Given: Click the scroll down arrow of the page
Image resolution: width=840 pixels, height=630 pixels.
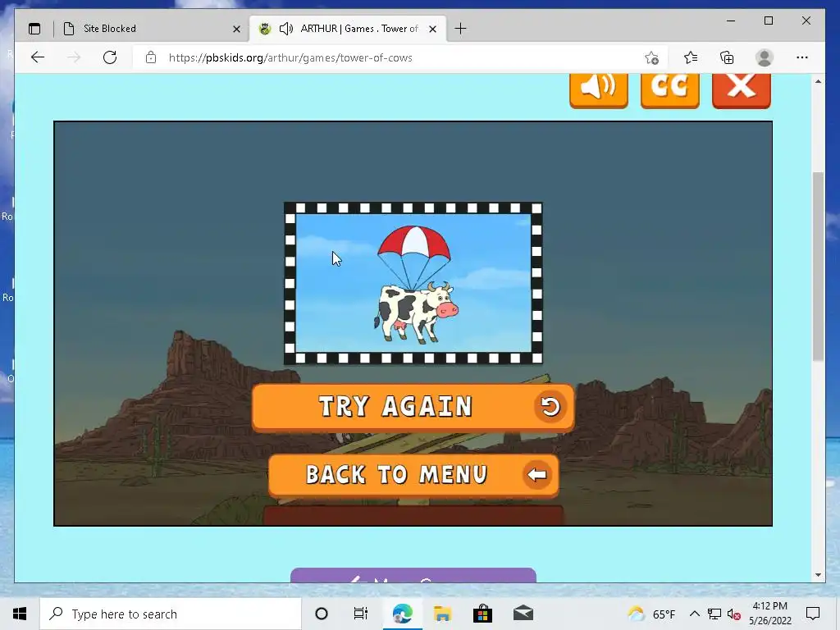Looking at the screenshot, I should pyautogui.click(x=818, y=575).
